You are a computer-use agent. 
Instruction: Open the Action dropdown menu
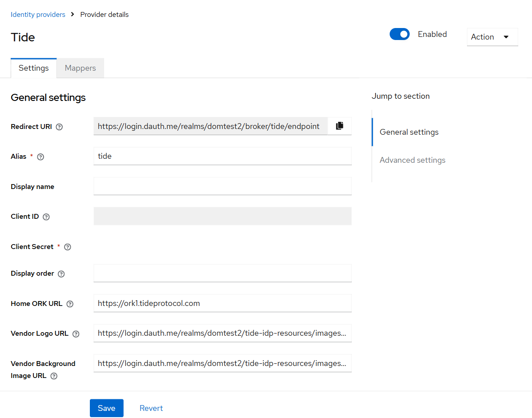coord(492,37)
